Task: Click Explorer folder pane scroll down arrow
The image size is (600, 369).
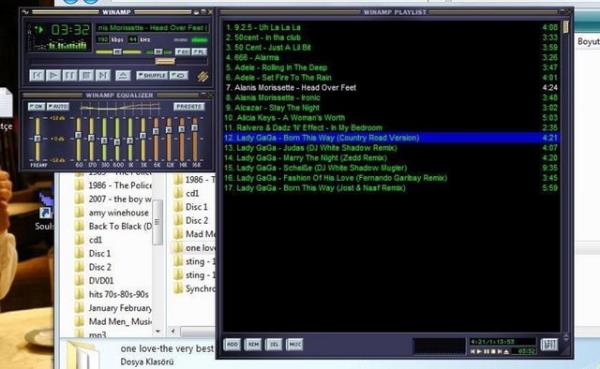Action: point(158,331)
